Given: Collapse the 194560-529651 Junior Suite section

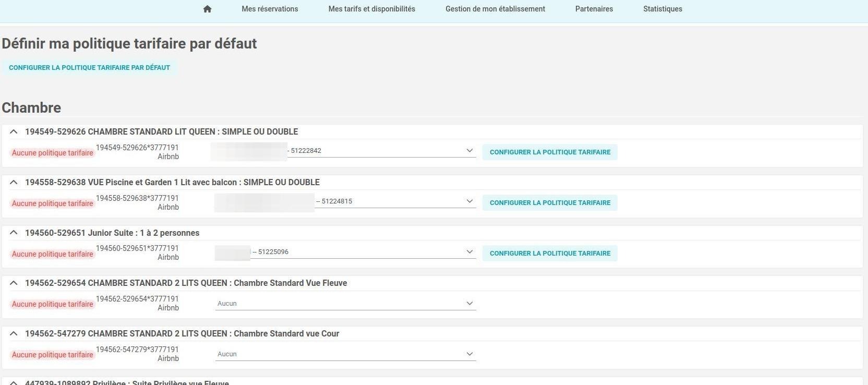Looking at the screenshot, I should click(14, 233).
